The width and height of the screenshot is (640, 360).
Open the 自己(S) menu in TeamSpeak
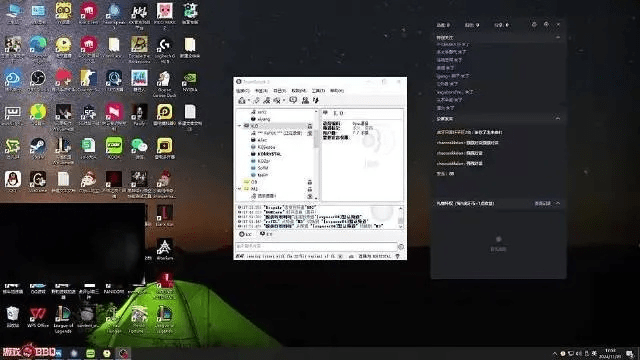coord(280,91)
